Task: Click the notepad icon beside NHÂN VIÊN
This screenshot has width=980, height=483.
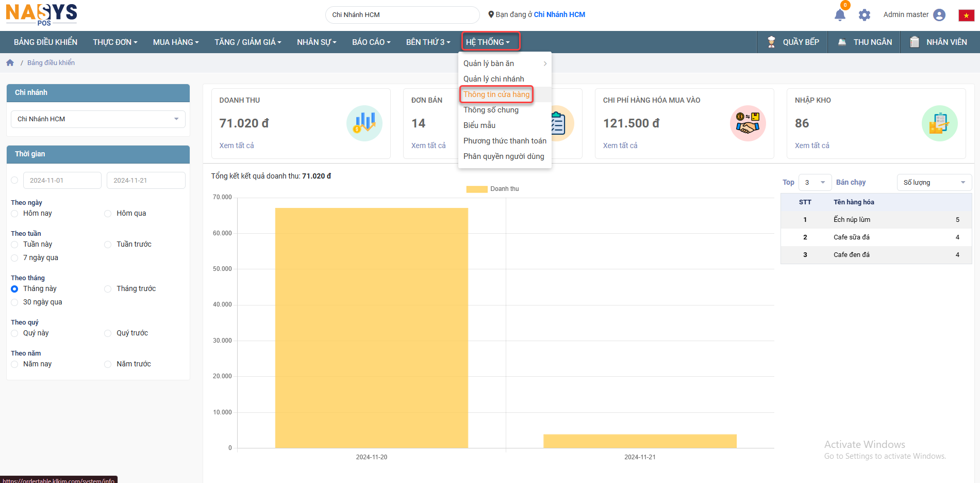Action: click(x=915, y=42)
